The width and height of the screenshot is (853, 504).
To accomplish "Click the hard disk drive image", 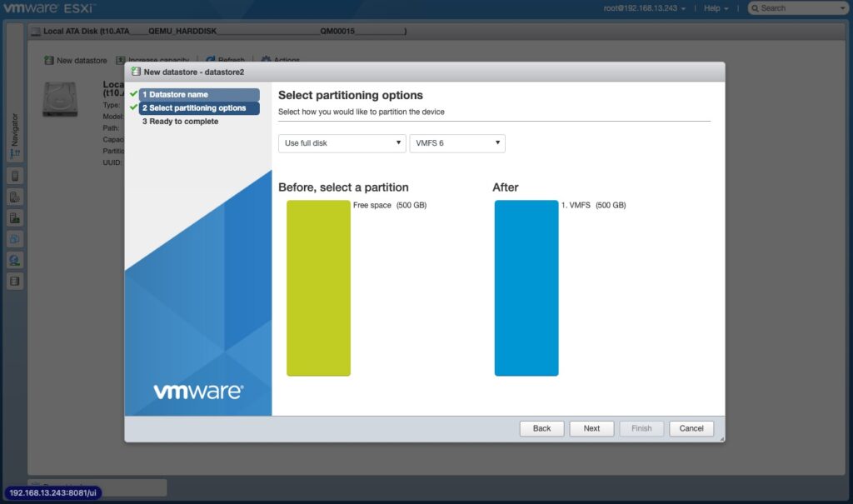I will (60, 99).
